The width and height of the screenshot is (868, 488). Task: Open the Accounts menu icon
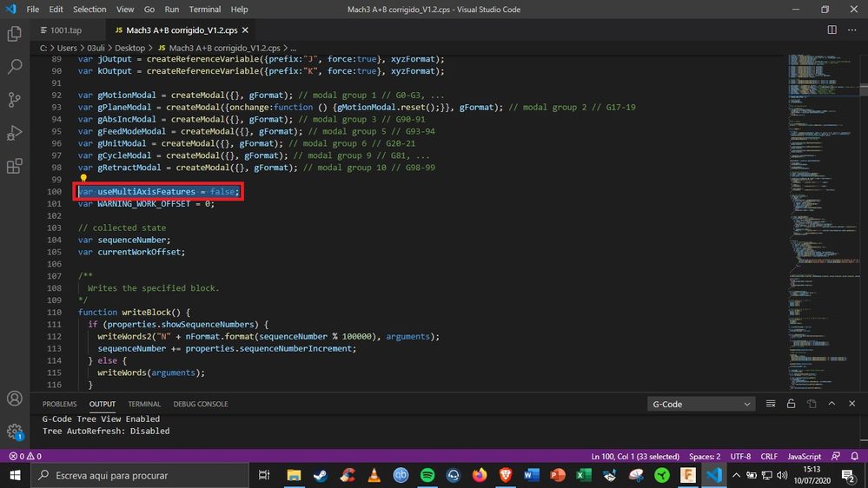pos(15,399)
